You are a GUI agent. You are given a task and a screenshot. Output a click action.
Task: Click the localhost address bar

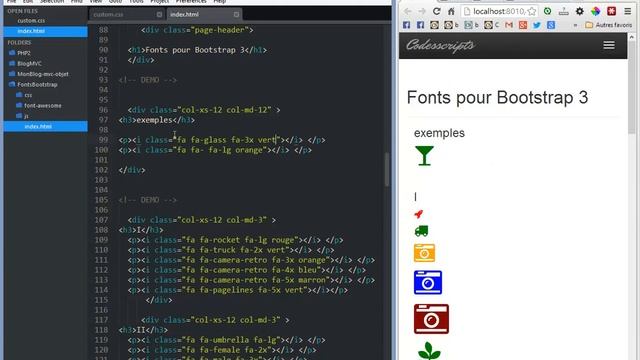(x=499, y=11)
